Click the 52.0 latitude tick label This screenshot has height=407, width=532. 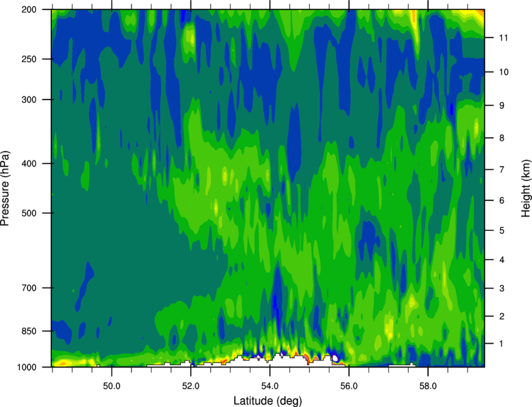click(191, 386)
